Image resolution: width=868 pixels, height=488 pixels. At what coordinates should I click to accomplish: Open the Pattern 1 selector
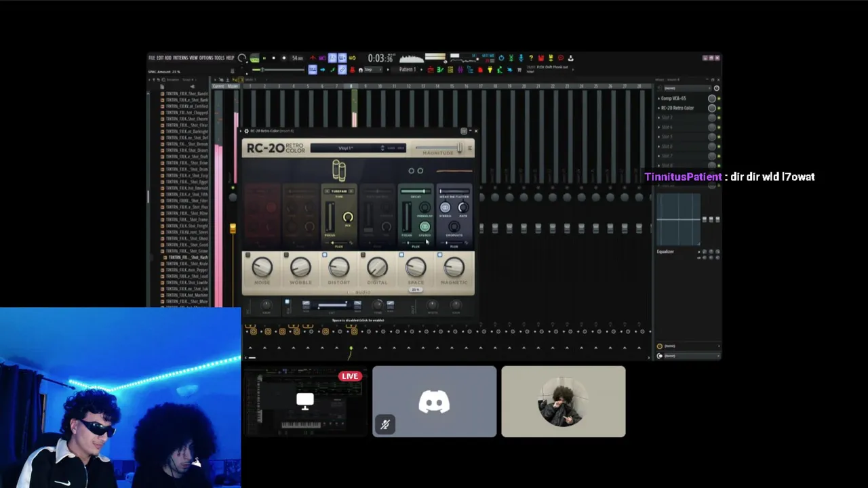tap(408, 69)
